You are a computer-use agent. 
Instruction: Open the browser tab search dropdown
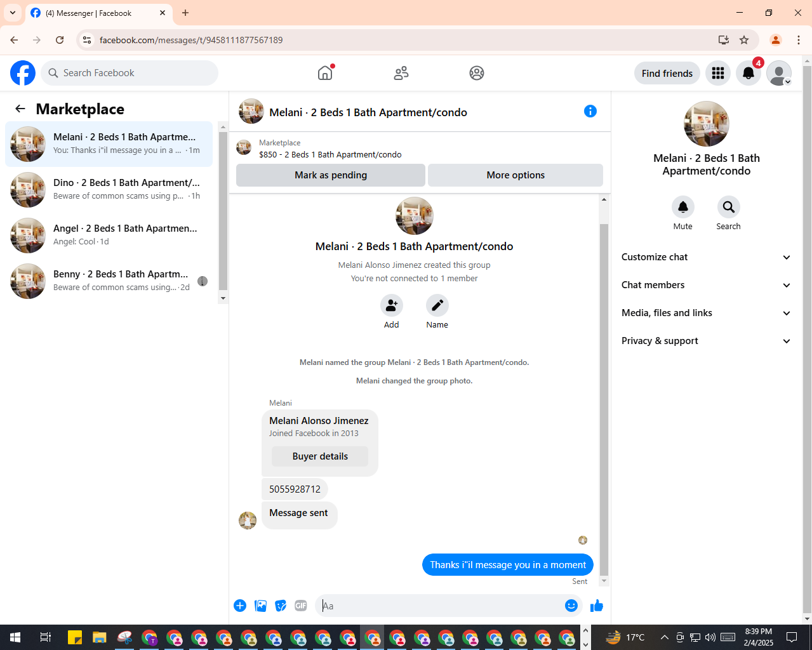click(x=13, y=13)
